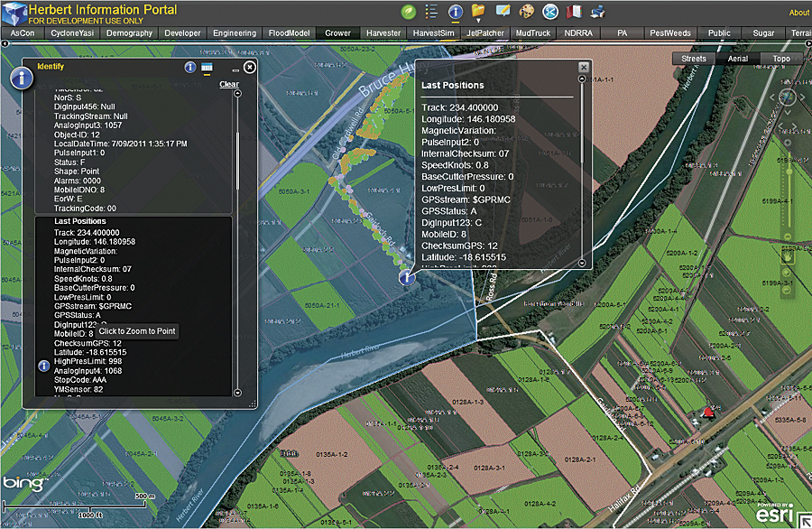812x529 pixels.
Task: Click the Click to Zoom to Point tooltip
Action: 137,331
